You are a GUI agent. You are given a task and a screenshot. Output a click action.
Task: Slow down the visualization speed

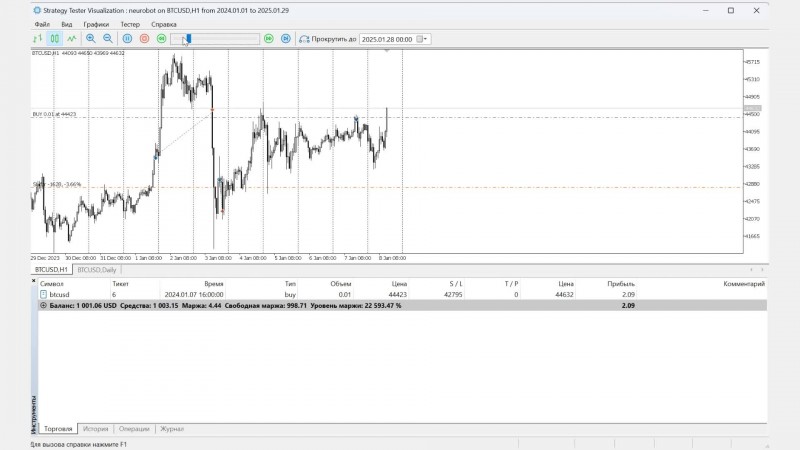(161, 39)
